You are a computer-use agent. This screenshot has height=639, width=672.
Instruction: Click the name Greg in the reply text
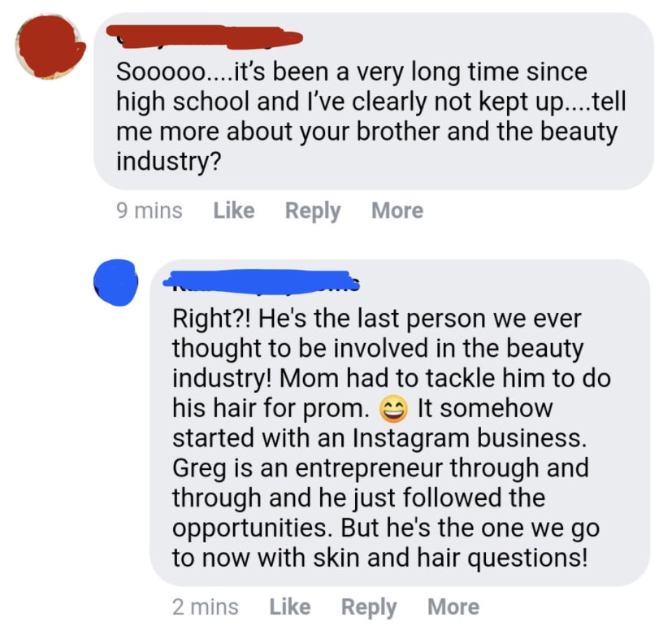pos(199,469)
